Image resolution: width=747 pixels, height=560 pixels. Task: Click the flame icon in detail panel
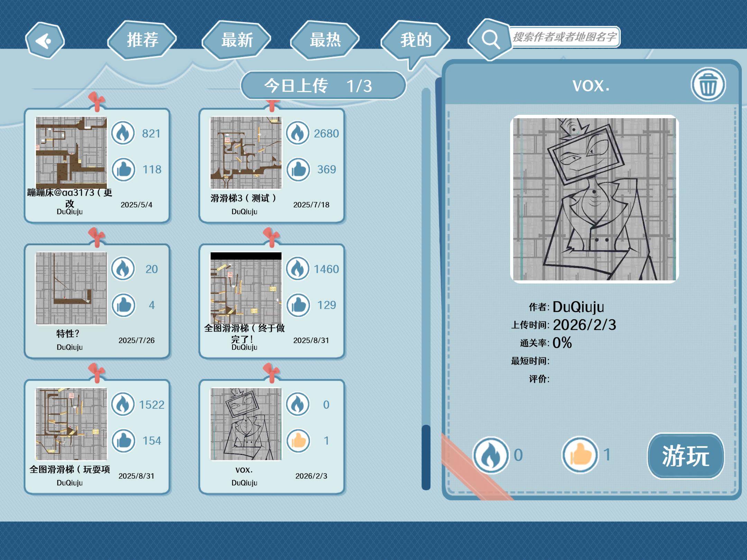491,455
